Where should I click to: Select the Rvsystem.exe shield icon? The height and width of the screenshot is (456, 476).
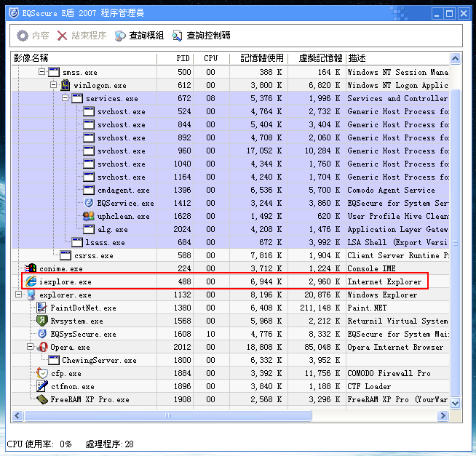tap(42, 321)
